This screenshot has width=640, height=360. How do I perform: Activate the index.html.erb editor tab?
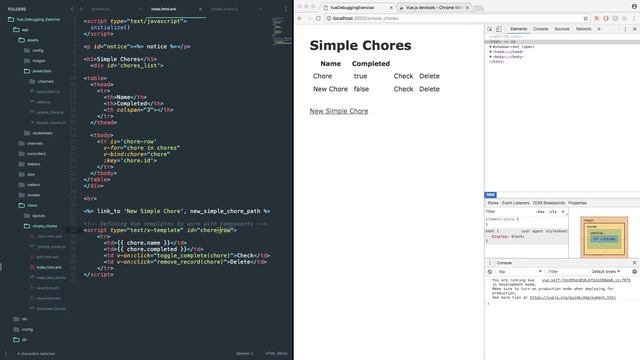click(x=163, y=9)
